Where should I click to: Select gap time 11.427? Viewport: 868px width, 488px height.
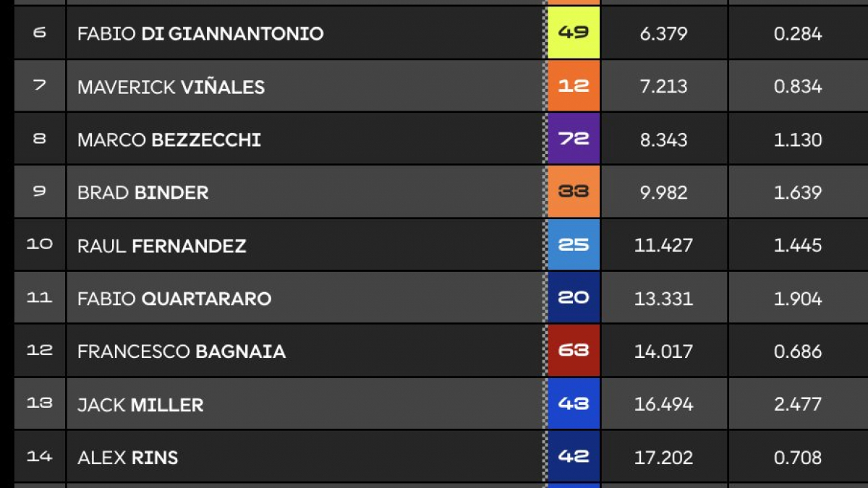pos(663,245)
